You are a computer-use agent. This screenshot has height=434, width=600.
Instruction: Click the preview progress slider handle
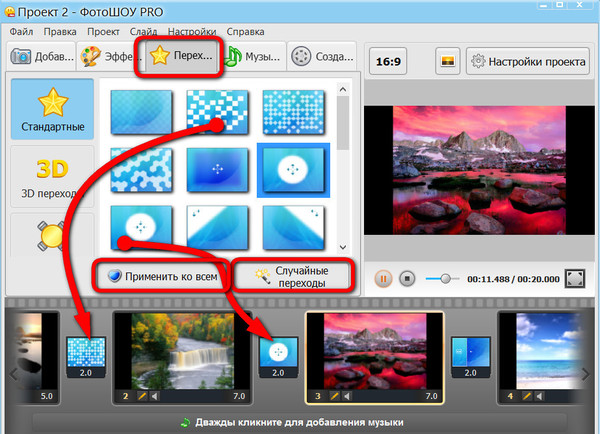click(445, 279)
